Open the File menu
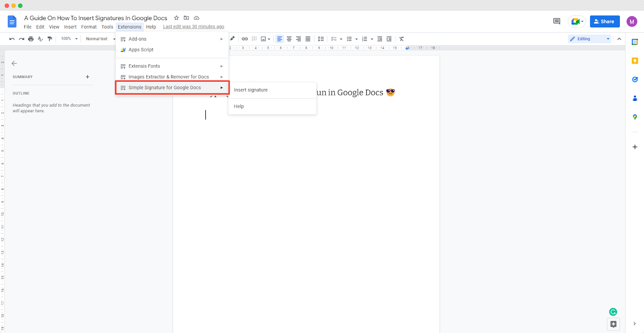Screen dimensions: 644x333 pos(27,27)
